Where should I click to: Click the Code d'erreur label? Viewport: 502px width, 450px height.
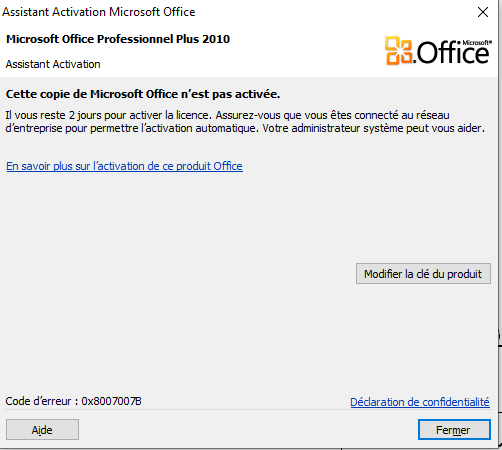pyautogui.click(x=39, y=401)
